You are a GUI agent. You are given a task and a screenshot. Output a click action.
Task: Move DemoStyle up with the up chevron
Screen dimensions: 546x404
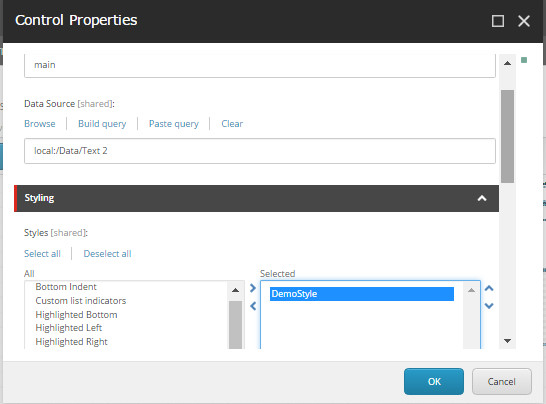(489, 288)
